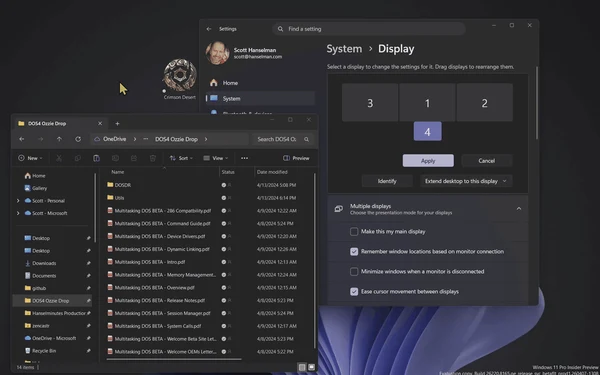This screenshot has height=375, width=600.
Task: Select Multitasking DOS BETA - Release Notes.pdf
Action: coord(160,300)
